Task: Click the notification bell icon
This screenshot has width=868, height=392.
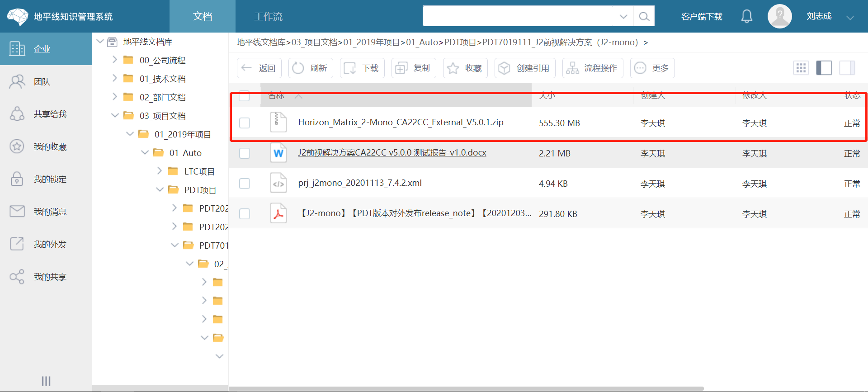Action: pos(747,17)
